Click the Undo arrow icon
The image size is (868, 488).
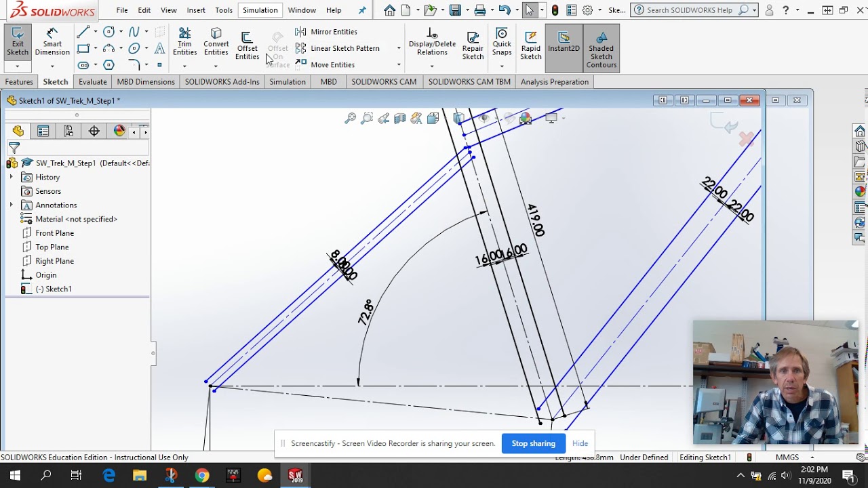coord(504,10)
